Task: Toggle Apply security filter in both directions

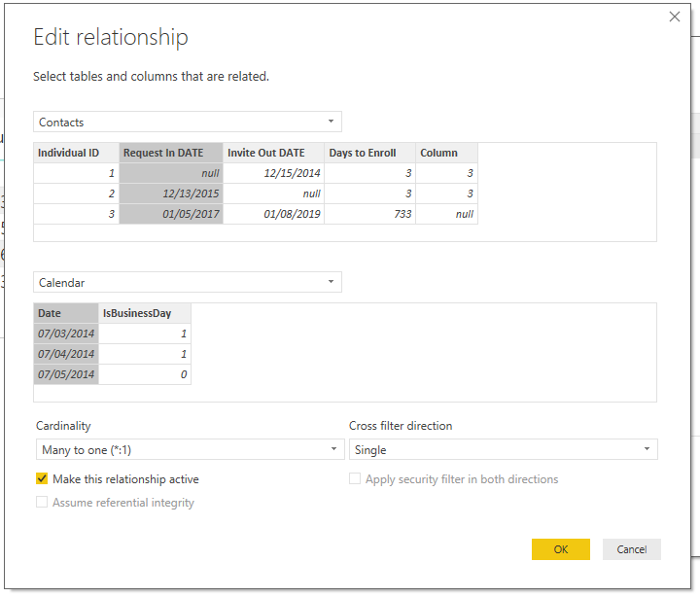Action: [x=355, y=479]
